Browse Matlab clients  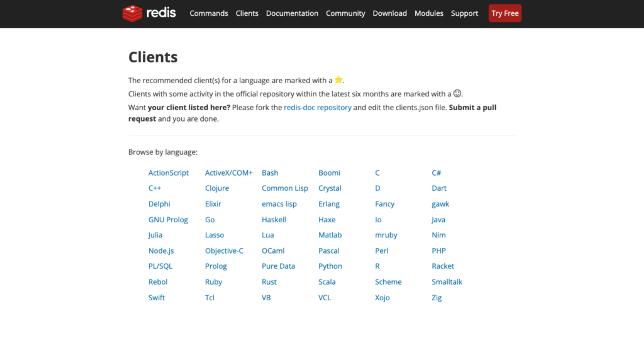pyautogui.click(x=330, y=235)
